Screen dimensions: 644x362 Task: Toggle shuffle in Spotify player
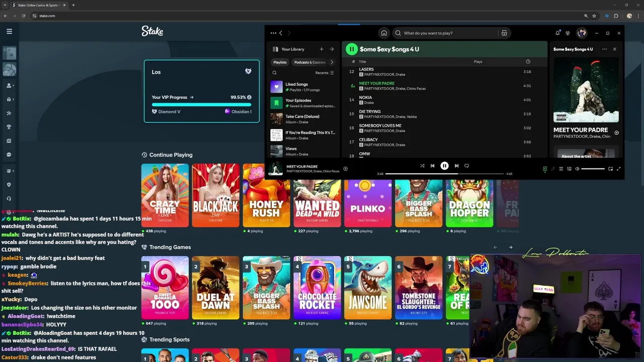[x=422, y=166]
